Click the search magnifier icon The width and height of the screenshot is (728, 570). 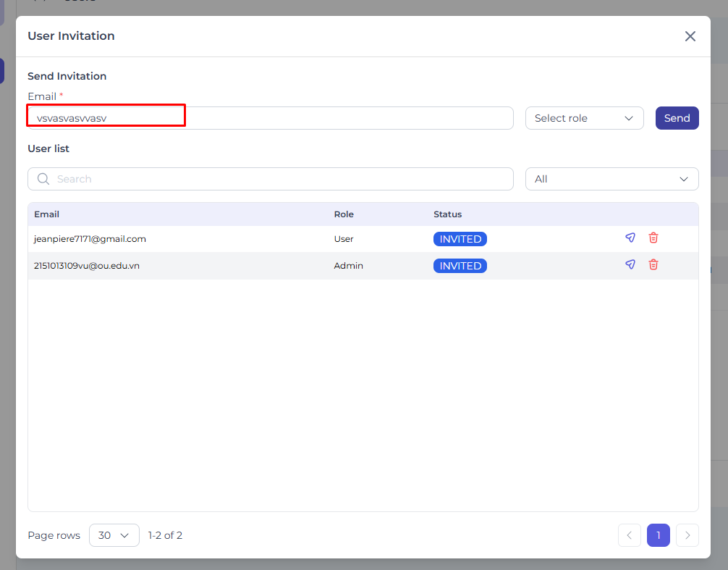pos(43,179)
